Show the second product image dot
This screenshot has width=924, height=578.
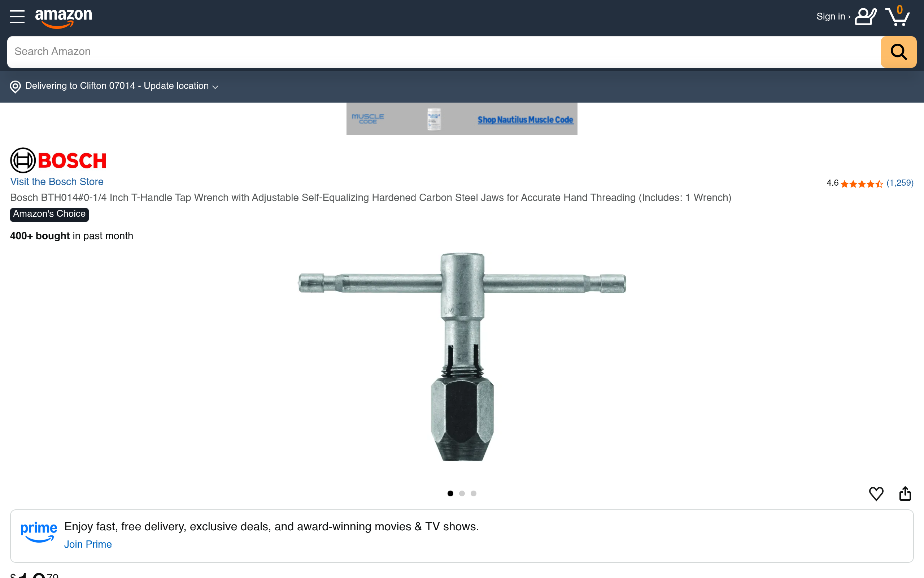tap(462, 493)
